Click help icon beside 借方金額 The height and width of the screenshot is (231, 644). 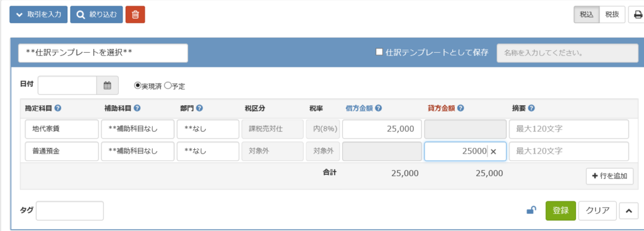click(379, 108)
